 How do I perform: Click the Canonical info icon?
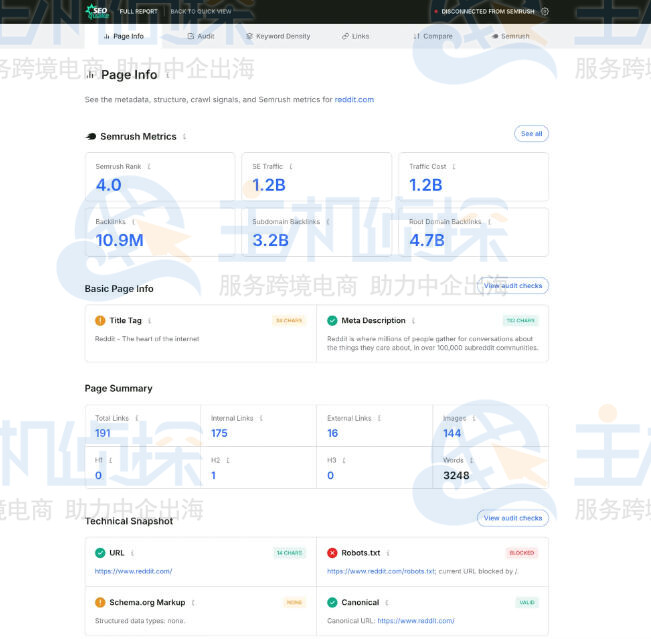[x=387, y=602]
